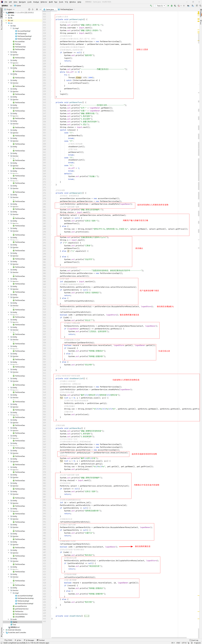Collapse the src folder

coord(6,23)
